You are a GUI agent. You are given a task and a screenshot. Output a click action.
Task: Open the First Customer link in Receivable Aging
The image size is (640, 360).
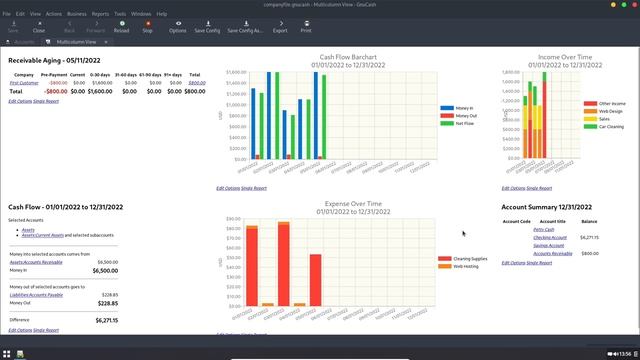[x=24, y=83]
